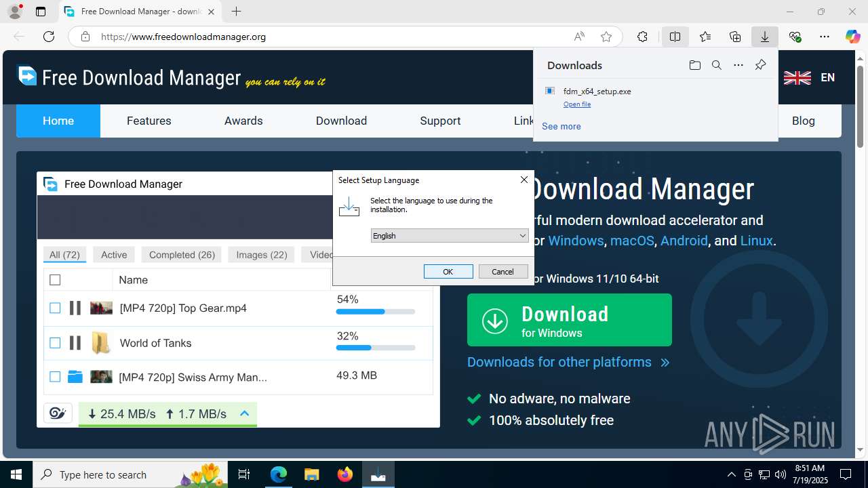Check the Top Gear.mp4 row checkbox
Image resolution: width=868 pixels, height=488 pixels.
click(55, 308)
